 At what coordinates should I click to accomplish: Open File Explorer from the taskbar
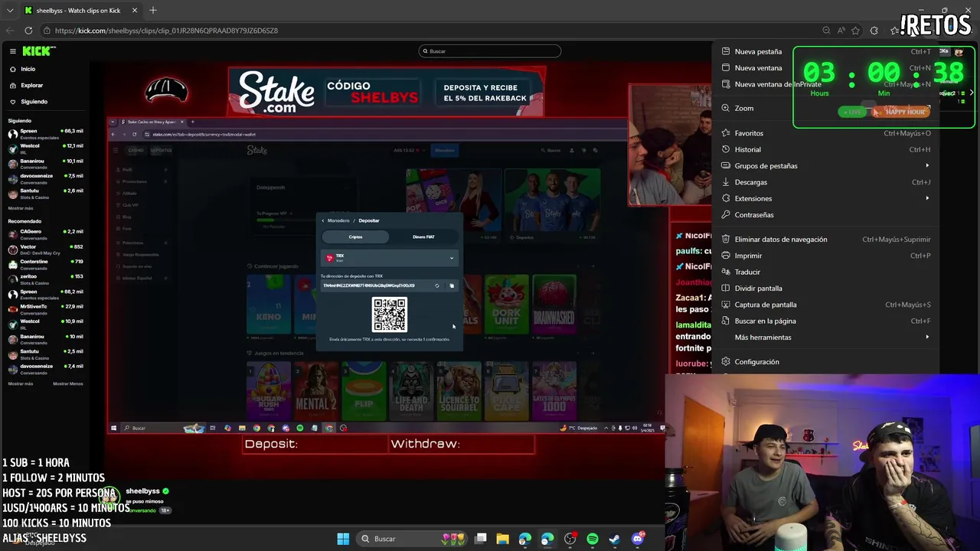click(503, 539)
